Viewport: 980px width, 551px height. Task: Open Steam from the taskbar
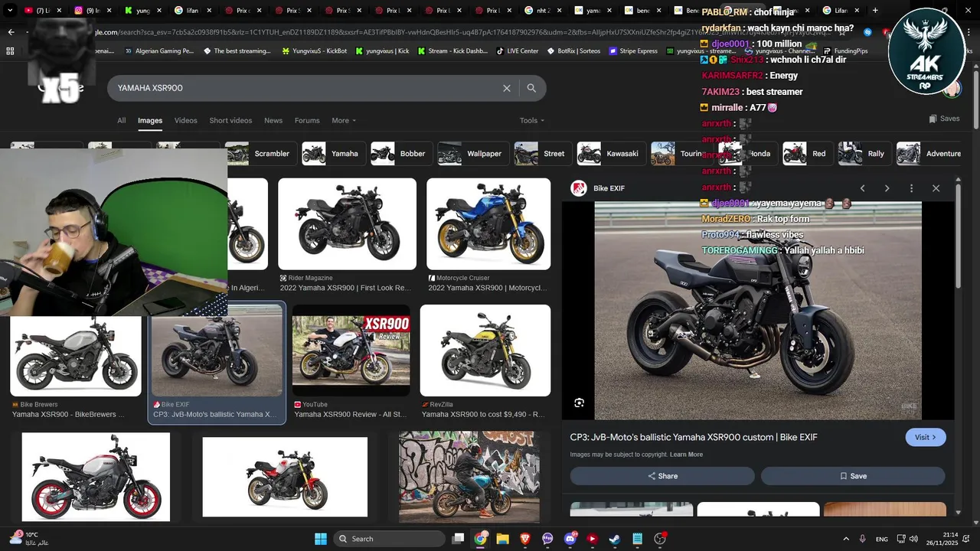click(615, 539)
